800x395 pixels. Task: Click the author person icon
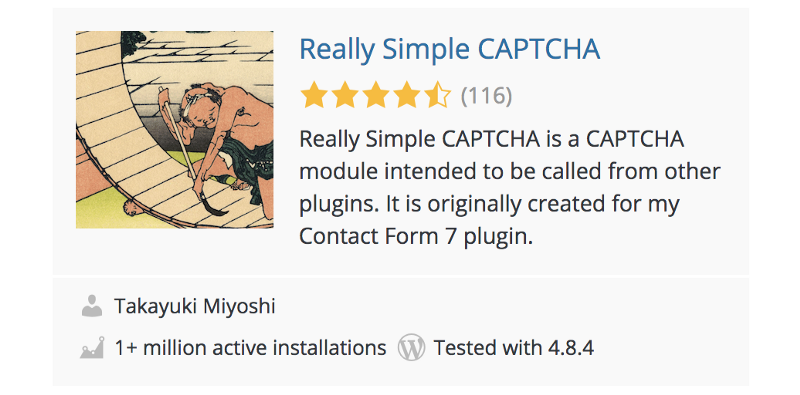coord(92,306)
